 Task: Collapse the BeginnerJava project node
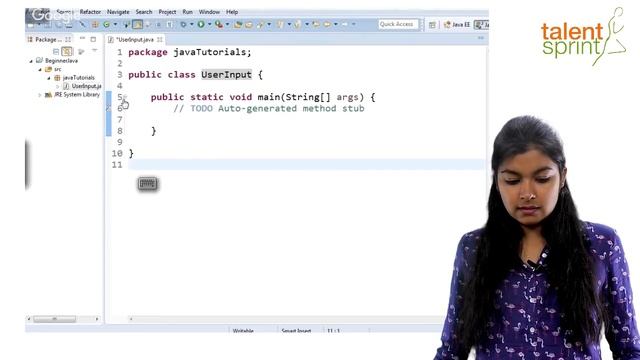point(31,61)
